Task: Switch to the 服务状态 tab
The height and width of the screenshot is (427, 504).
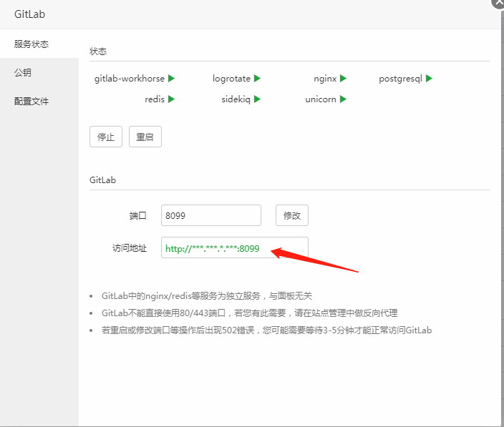Action: point(39,44)
